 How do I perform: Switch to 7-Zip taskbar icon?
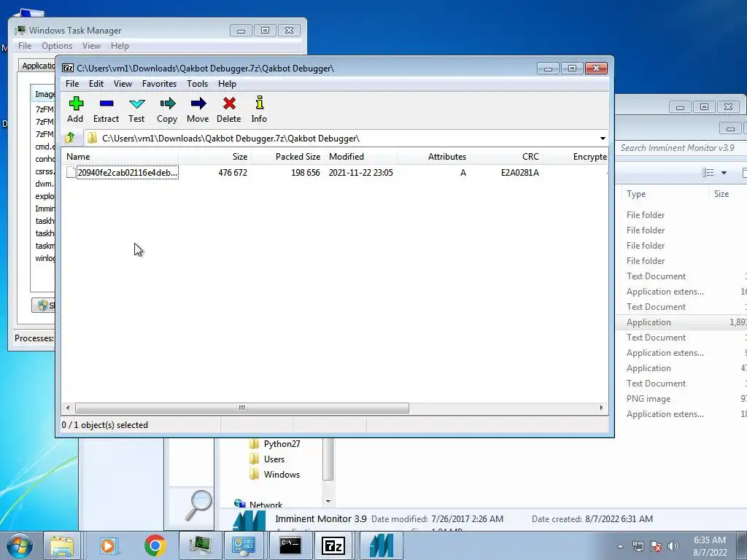pyautogui.click(x=333, y=545)
